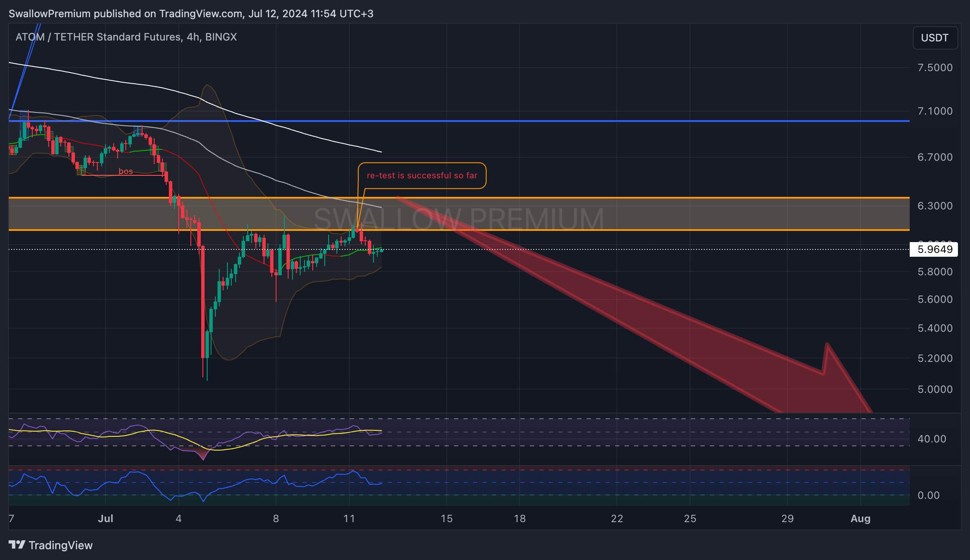Click the 5.2000 price axis label
This screenshot has width=970, height=560.
935,358
